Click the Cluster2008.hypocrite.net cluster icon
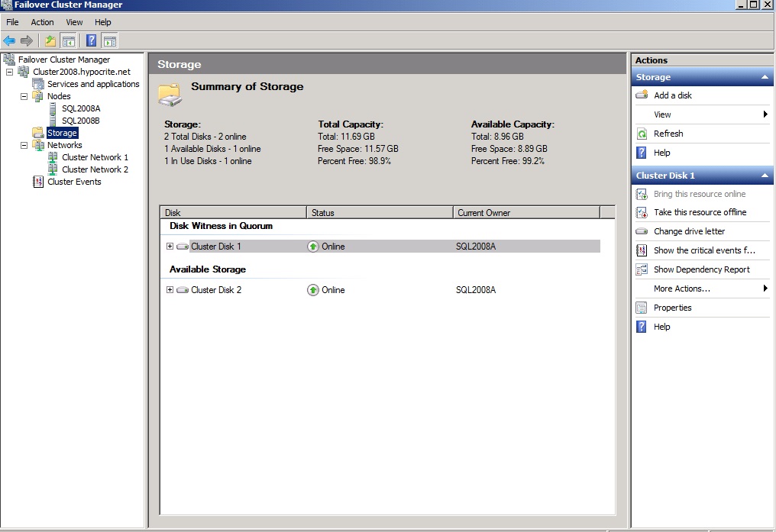The image size is (776, 532). click(23, 72)
